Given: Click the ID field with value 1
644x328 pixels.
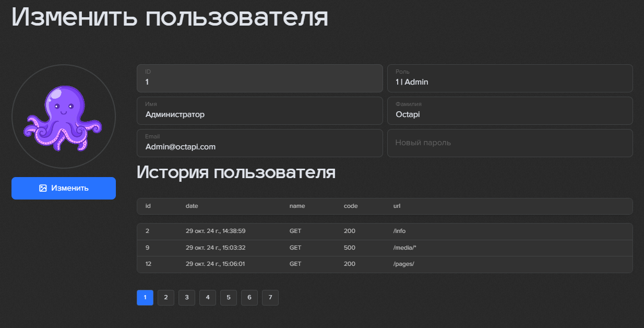Looking at the screenshot, I should click(x=259, y=78).
